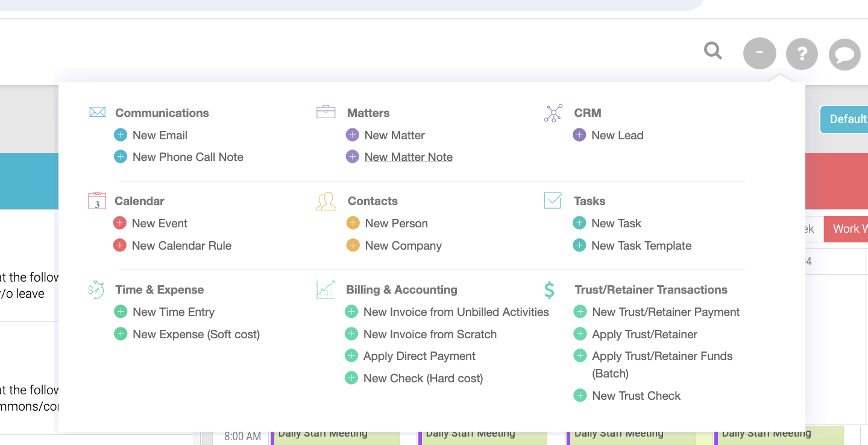Click the CRM network icon

553,113
